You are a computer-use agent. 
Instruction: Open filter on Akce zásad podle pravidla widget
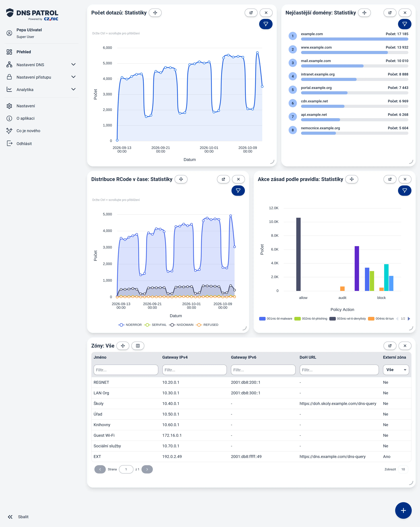point(405,190)
